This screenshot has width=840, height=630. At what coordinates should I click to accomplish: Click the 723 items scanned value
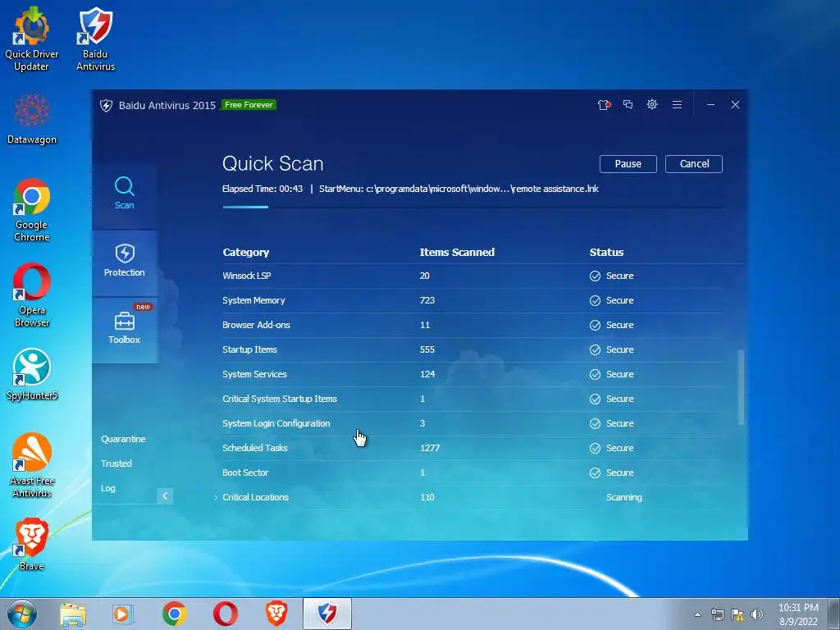tap(427, 300)
